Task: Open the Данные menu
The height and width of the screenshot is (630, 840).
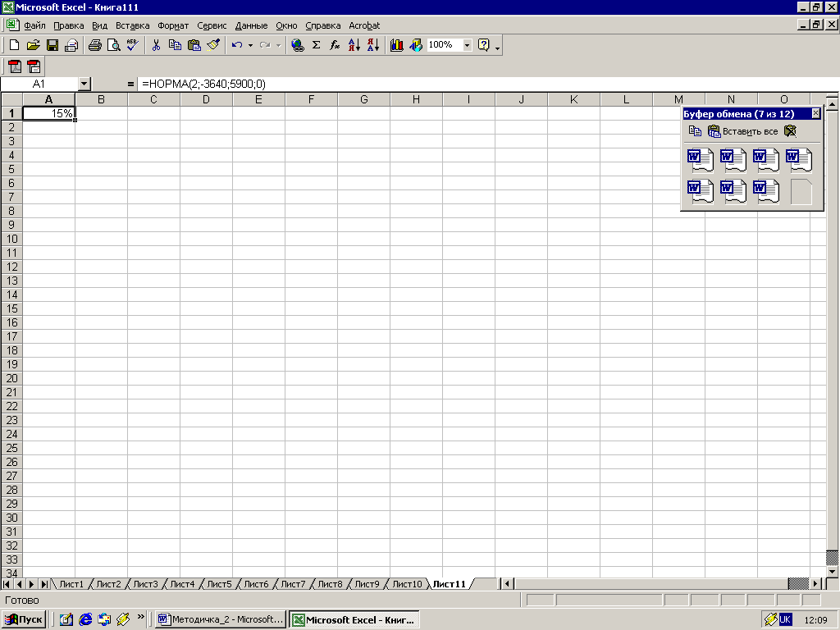Action: click(x=251, y=25)
